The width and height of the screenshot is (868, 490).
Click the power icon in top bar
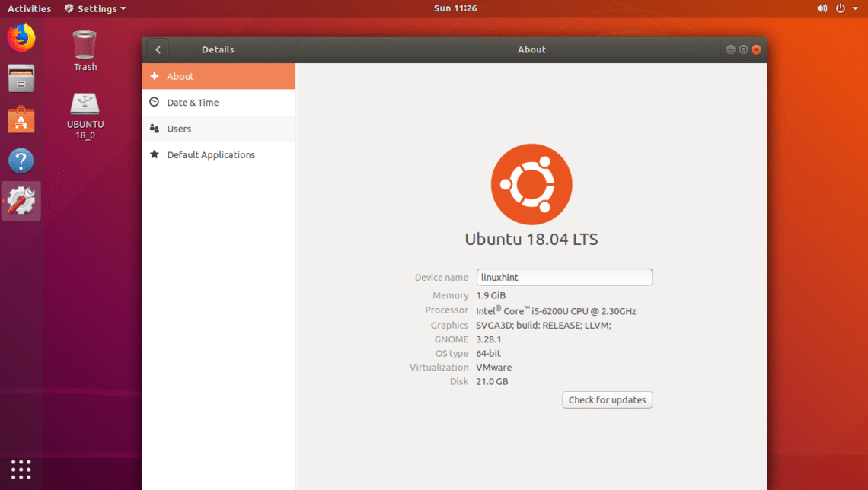[841, 8]
